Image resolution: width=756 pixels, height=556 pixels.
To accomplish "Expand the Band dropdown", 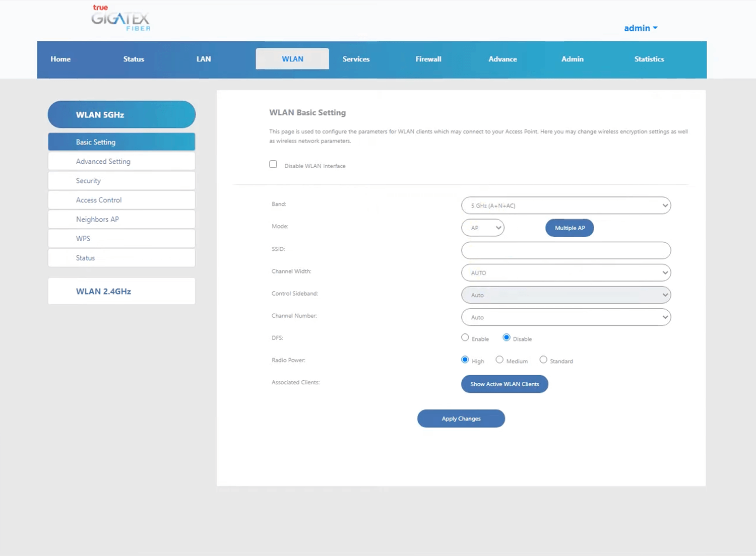I will point(565,205).
